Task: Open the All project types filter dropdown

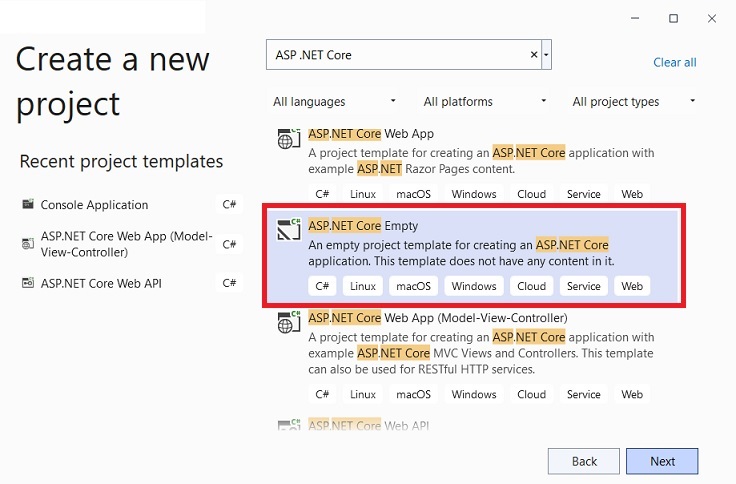Action: coord(633,101)
